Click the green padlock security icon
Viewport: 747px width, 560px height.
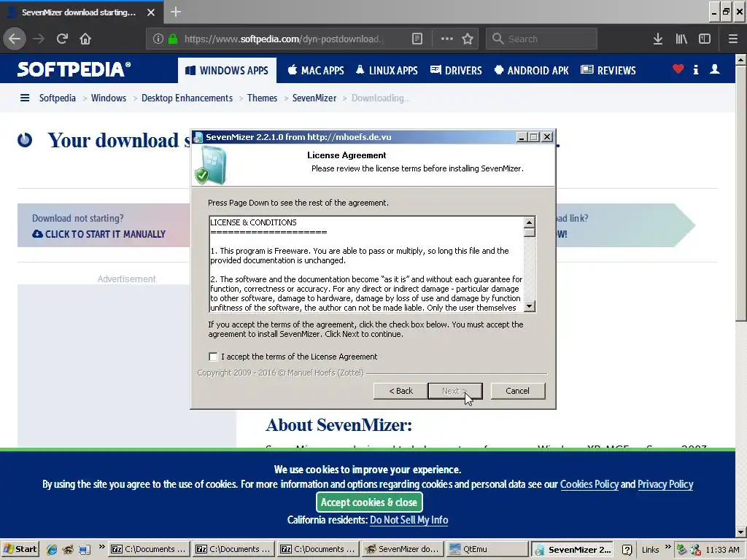(173, 39)
